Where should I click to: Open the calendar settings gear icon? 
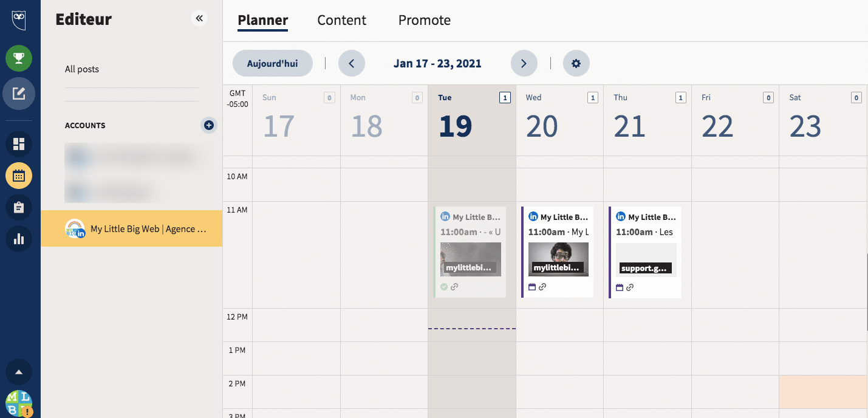point(576,63)
